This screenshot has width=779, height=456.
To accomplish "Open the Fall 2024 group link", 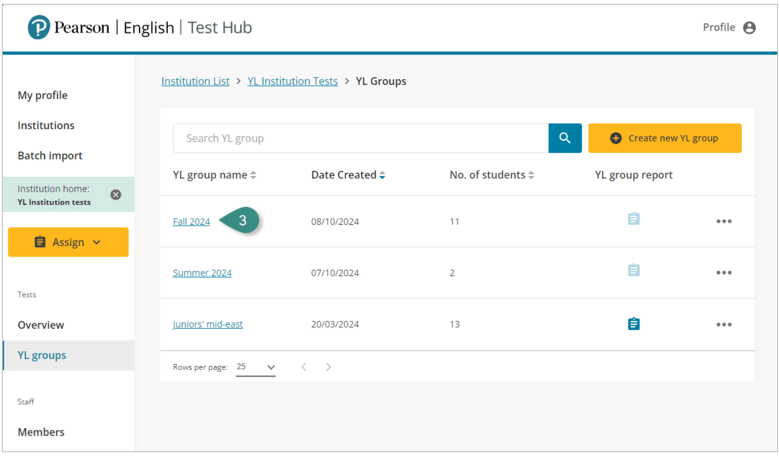I will (191, 222).
